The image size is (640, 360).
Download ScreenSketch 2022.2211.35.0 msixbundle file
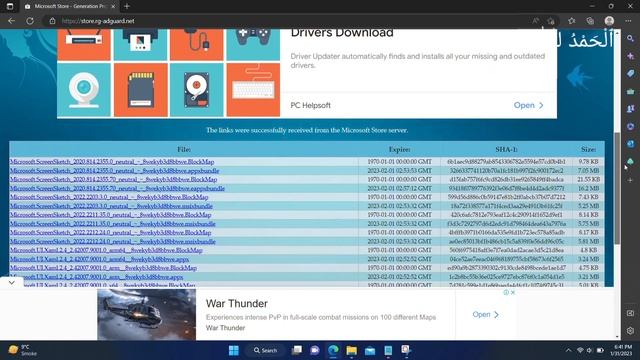pyautogui.click(x=113, y=224)
